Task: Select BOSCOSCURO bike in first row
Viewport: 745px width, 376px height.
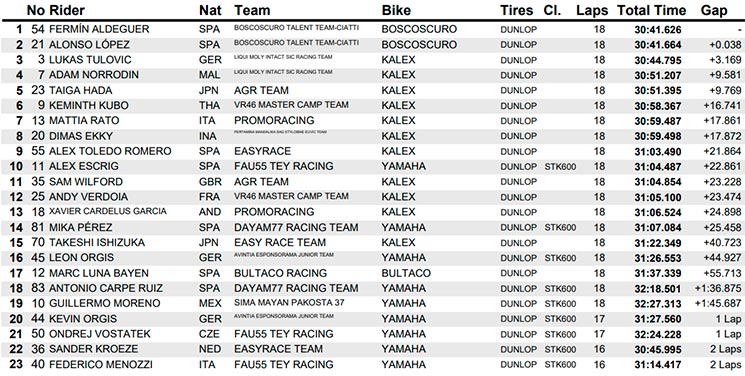Action: [x=419, y=29]
